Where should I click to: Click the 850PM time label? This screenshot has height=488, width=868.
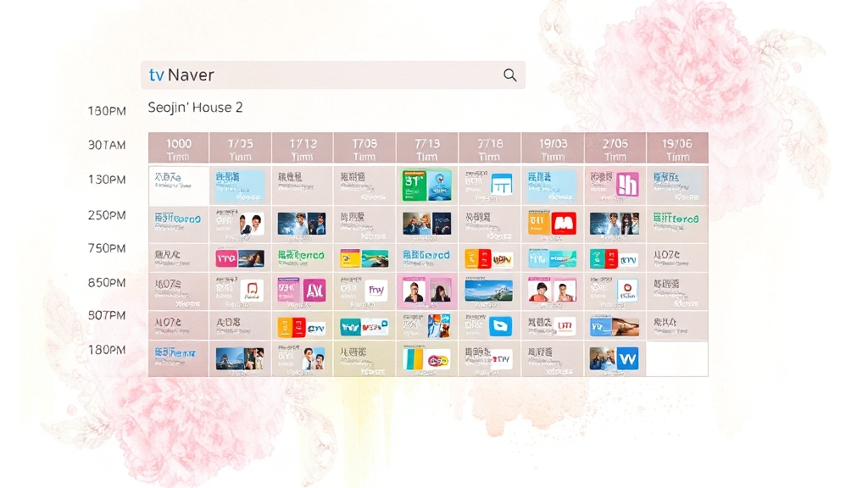coord(107,282)
